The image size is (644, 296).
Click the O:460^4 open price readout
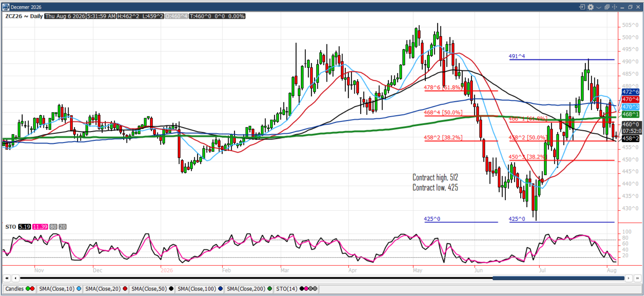pyautogui.click(x=176, y=16)
